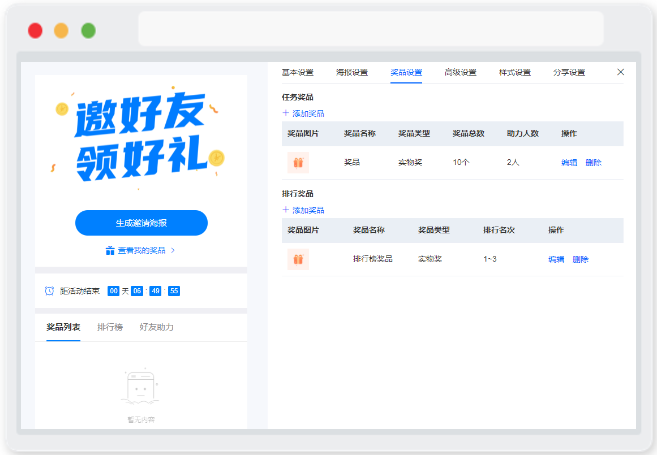Viewport: 657px width, 455px height.
Task: Click the 10个 prize total cell
Action: (x=461, y=163)
